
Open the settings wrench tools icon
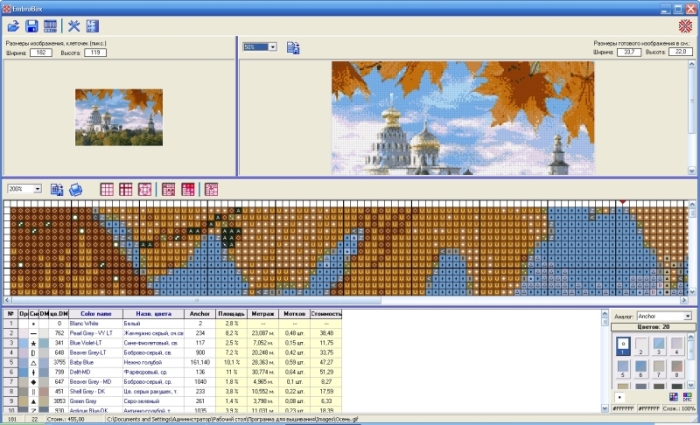(73, 25)
